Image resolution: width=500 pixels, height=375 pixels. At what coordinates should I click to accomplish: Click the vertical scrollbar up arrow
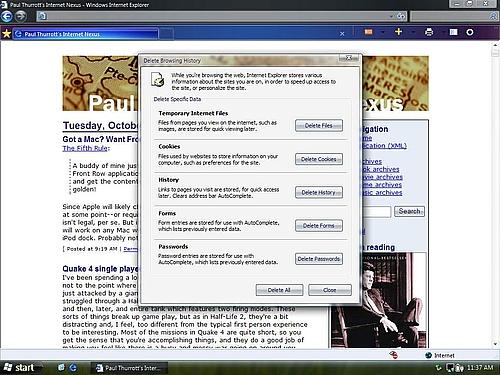(x=495, y=45)
